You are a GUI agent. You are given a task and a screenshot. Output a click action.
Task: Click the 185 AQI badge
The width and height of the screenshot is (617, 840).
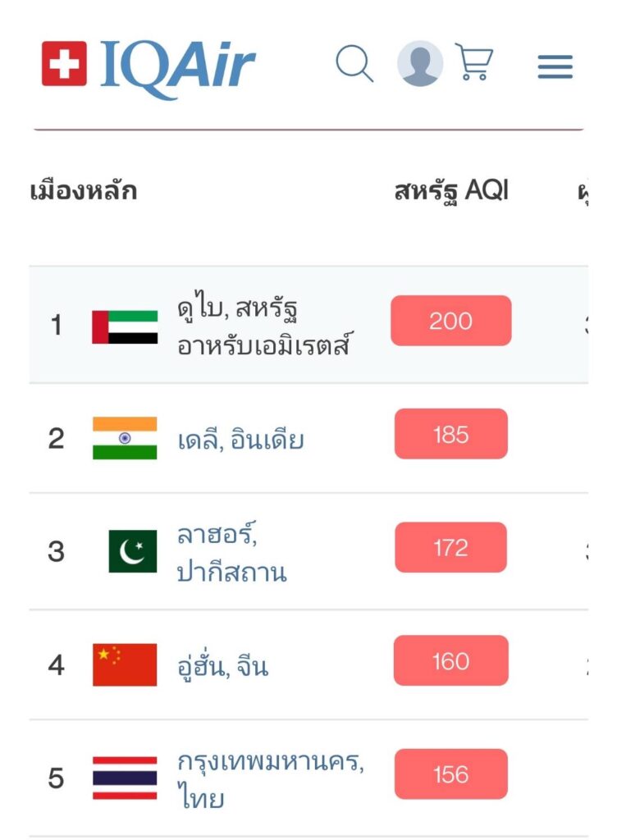pos(450,434)
